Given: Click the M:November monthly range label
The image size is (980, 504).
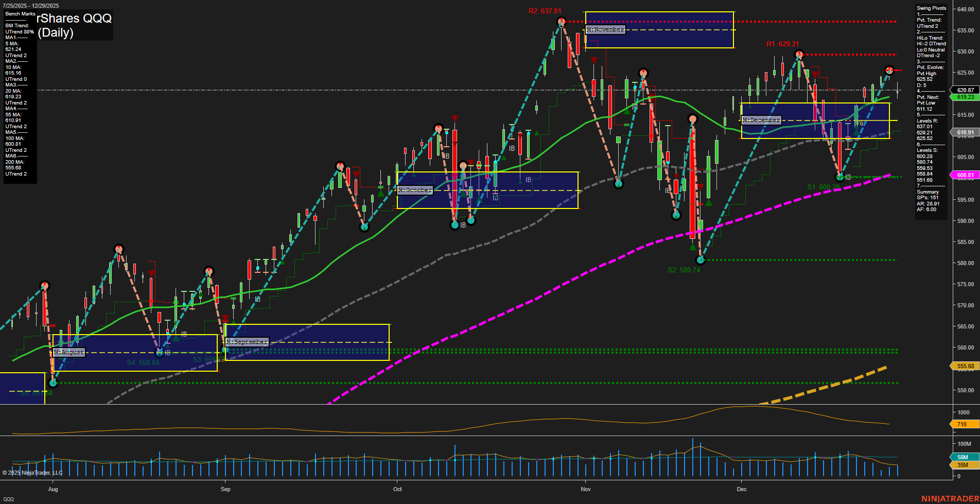Looking at the screenshot, I should pyautogui.click(x=605, y=29).
